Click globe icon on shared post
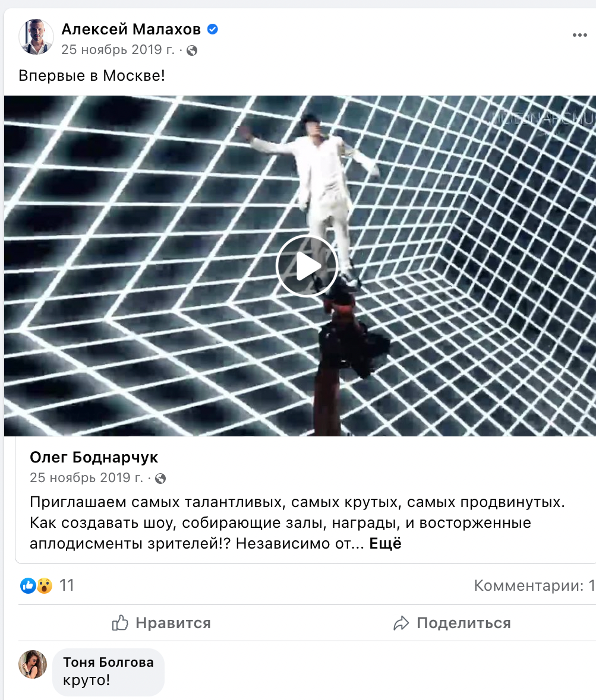596x700 pixels. 160,479
